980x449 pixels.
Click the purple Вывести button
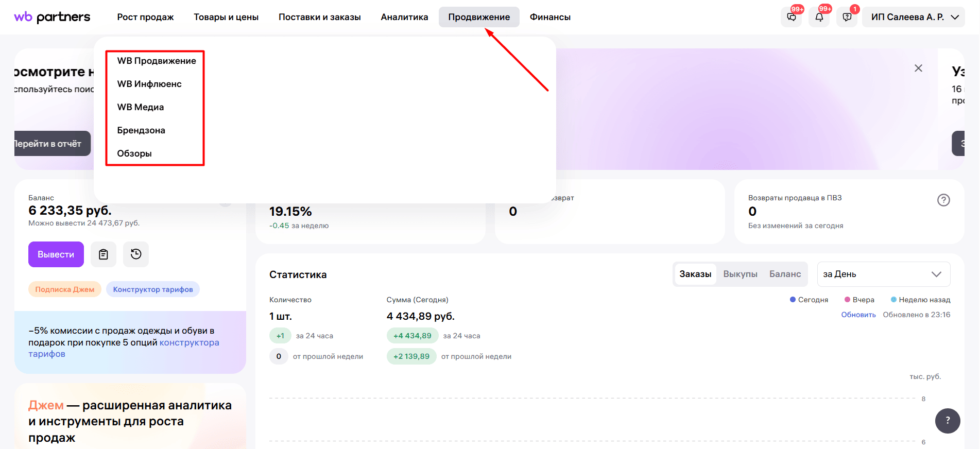[x=56, y=254]
